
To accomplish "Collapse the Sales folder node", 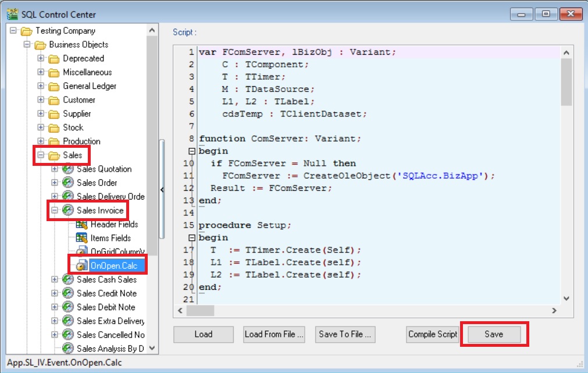I will coord(41,155).
